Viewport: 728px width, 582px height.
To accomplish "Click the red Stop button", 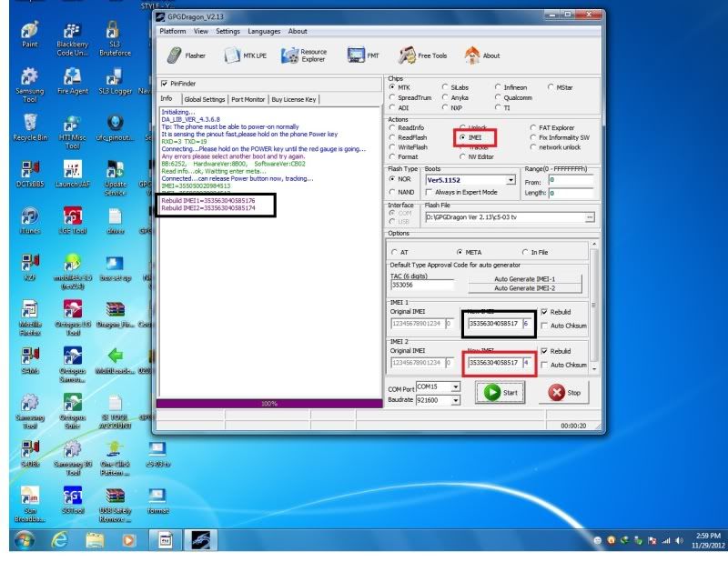I will click(x=564, y=393).
